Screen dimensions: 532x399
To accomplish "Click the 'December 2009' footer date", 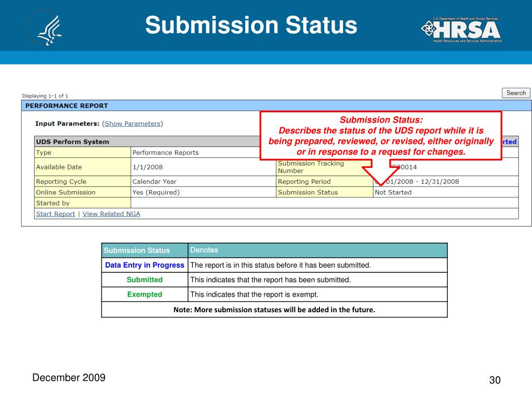I will [69, 377].
